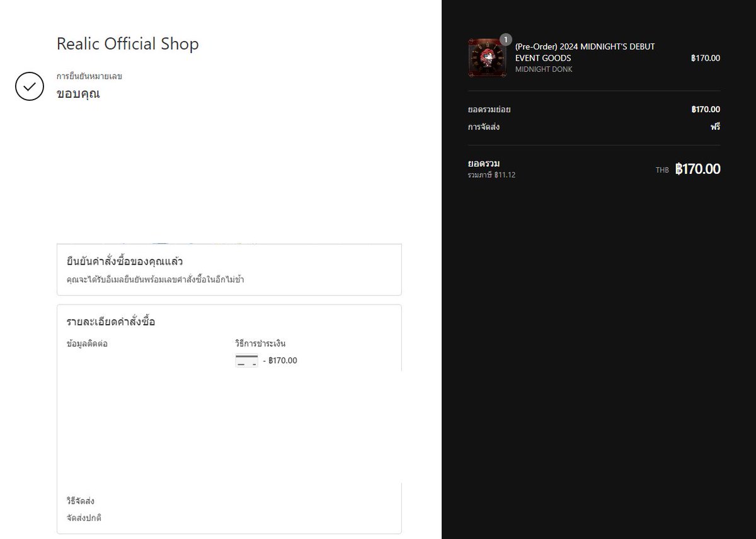Click the confirmation number label 'การยืนยันหมายเลข'

coord(89,76)
